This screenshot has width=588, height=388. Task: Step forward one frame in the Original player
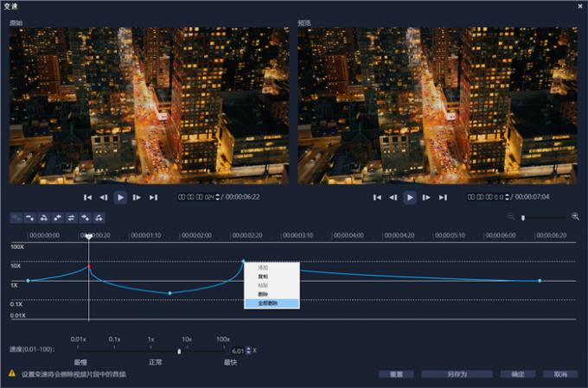click(x=137, y=198)
